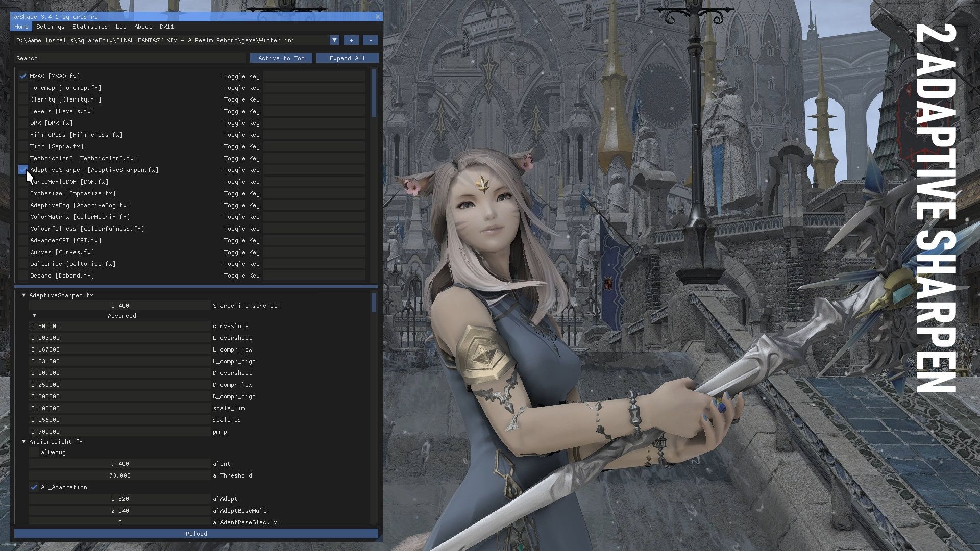Open the Log tab
The height and width of the screenshot is (551, 980).
coord(121,27)
